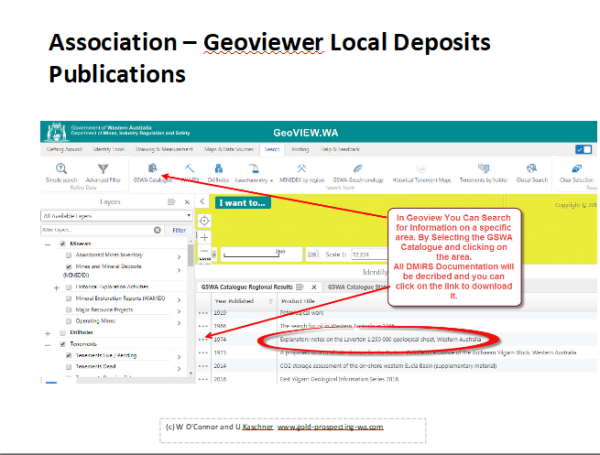The height and width of the screenshot is (455, 600).
Task: Zoom in on the map
Action: point(204,237)
